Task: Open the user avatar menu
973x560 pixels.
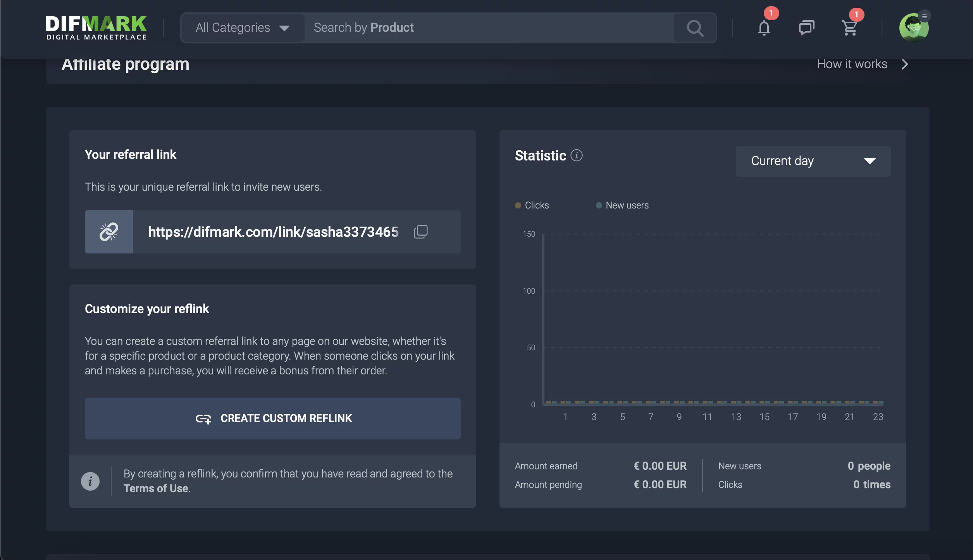Action: pos(914,28)
